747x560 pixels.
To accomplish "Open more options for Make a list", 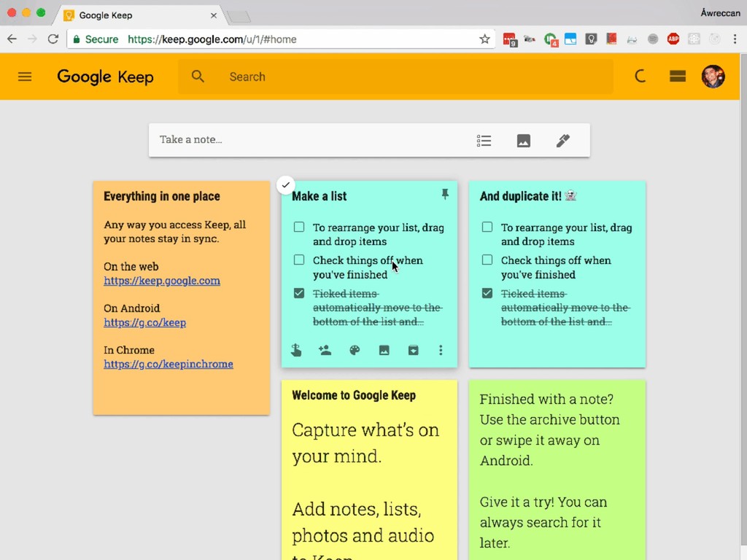I will click(x=441, y=351).
